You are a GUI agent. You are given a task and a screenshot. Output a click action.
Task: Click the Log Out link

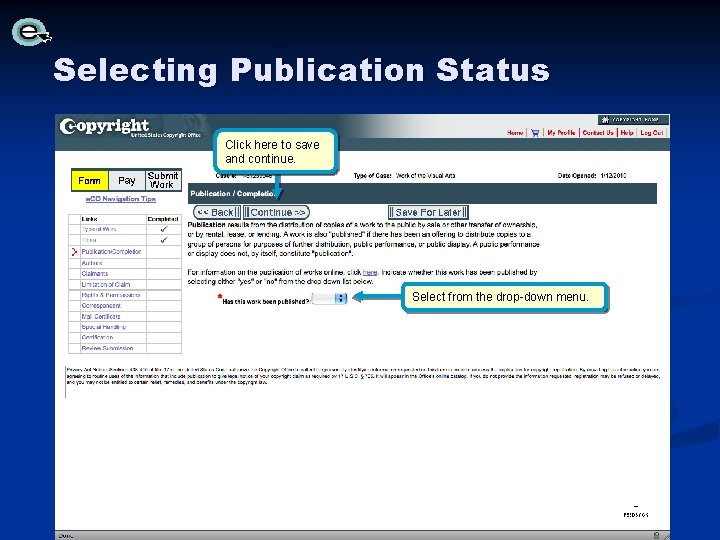(652, 133)
